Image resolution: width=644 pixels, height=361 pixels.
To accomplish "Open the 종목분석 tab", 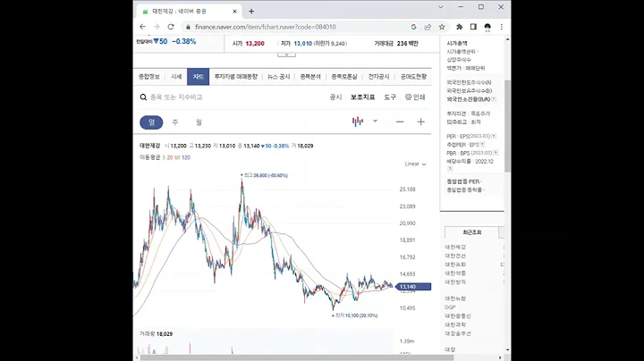I will (x=310, y=77).
